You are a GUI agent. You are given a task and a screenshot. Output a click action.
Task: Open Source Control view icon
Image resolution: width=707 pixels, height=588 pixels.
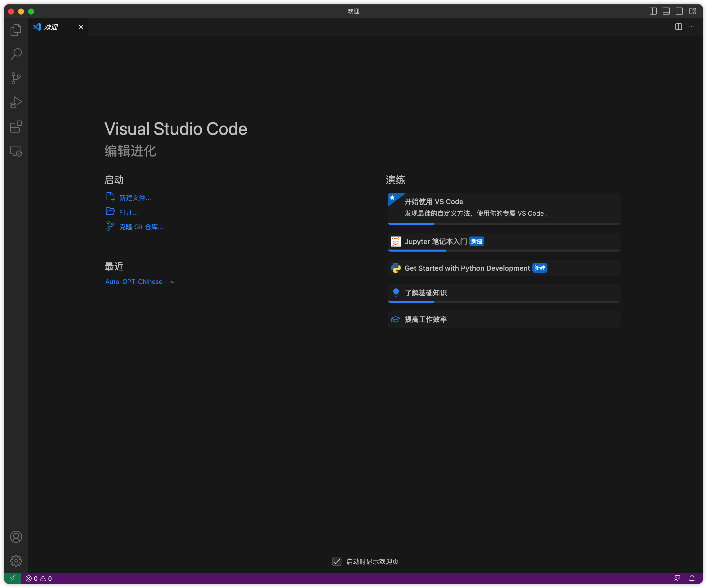click(16, 78)
